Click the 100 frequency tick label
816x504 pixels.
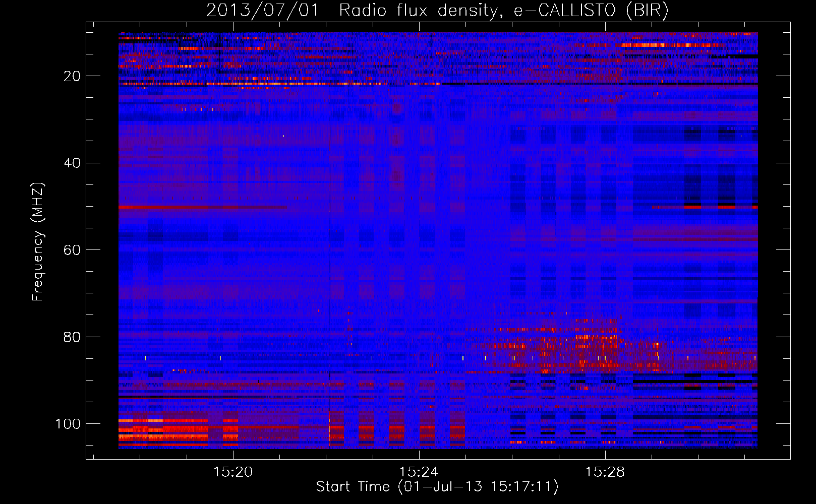(x=68, y=424)
